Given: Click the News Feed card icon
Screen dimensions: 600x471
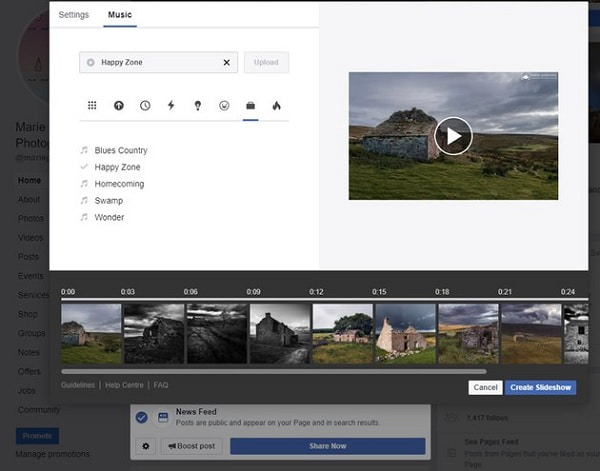Looking at the screenshot, I should tap(163, 417).
